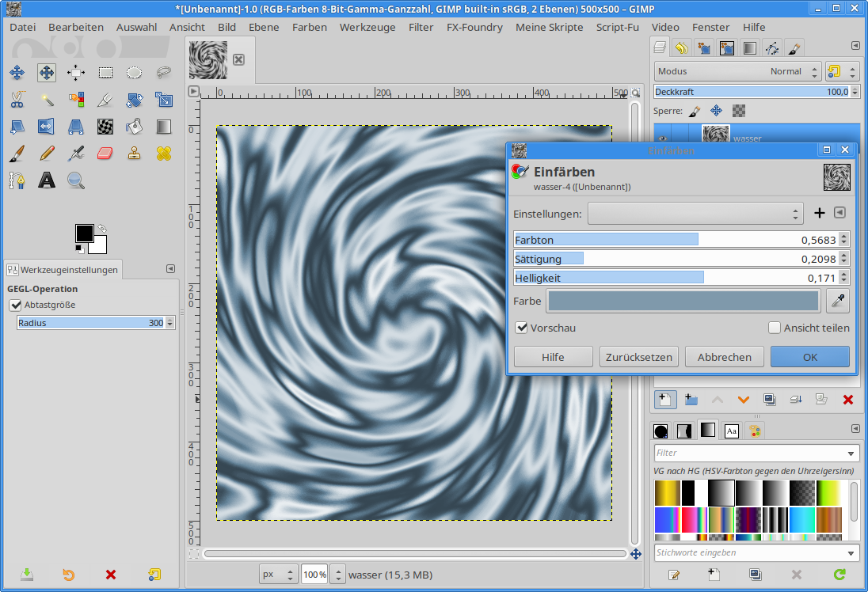Enable the Ansicht teilen checkbox
This screenshot has height=592, width=868.
[775, 328]
